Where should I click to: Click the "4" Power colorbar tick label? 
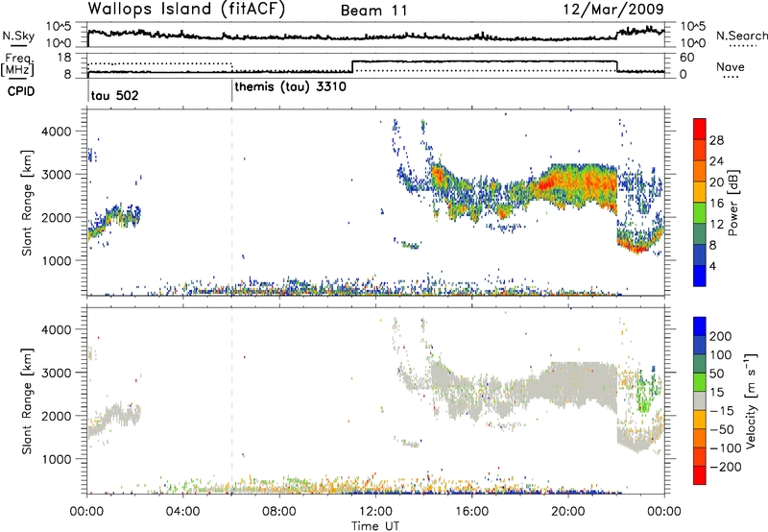pos(712,266)
